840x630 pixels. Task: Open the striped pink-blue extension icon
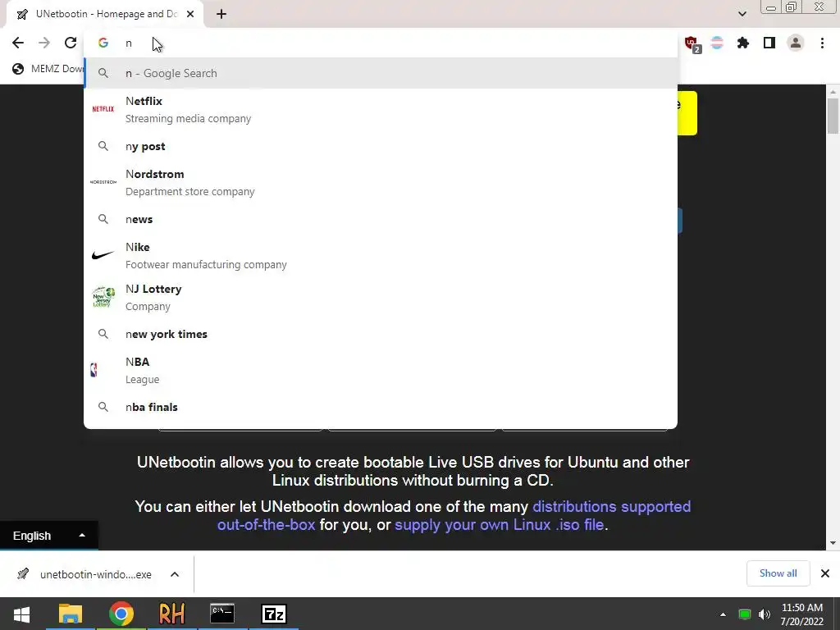(717, 43)
